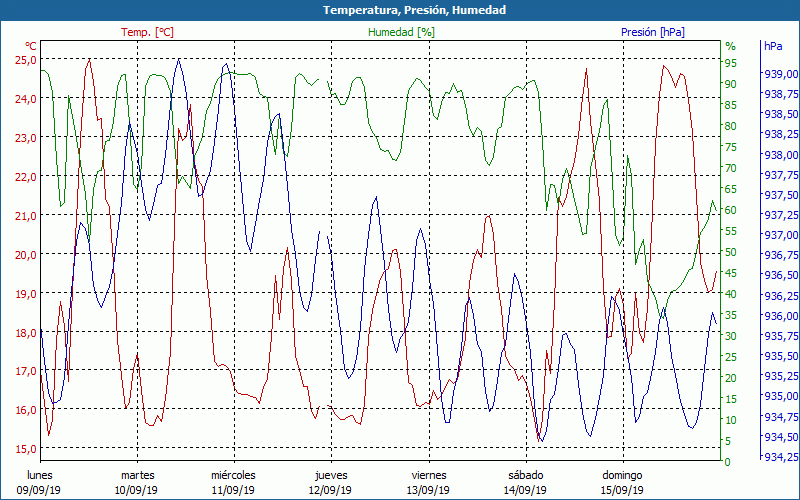Click the viernes day label

429,475
